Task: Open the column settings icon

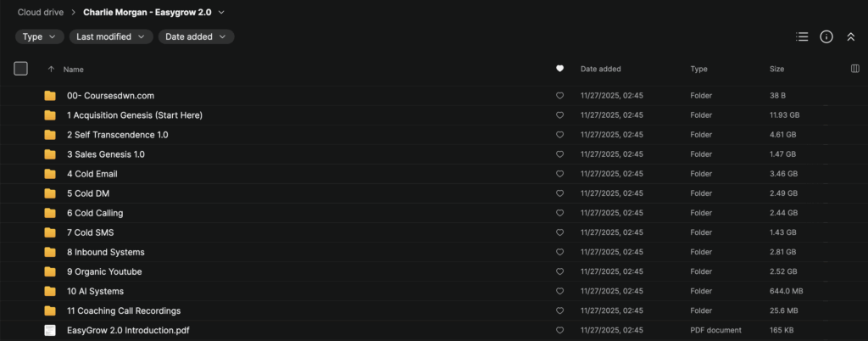Action: 854,69
